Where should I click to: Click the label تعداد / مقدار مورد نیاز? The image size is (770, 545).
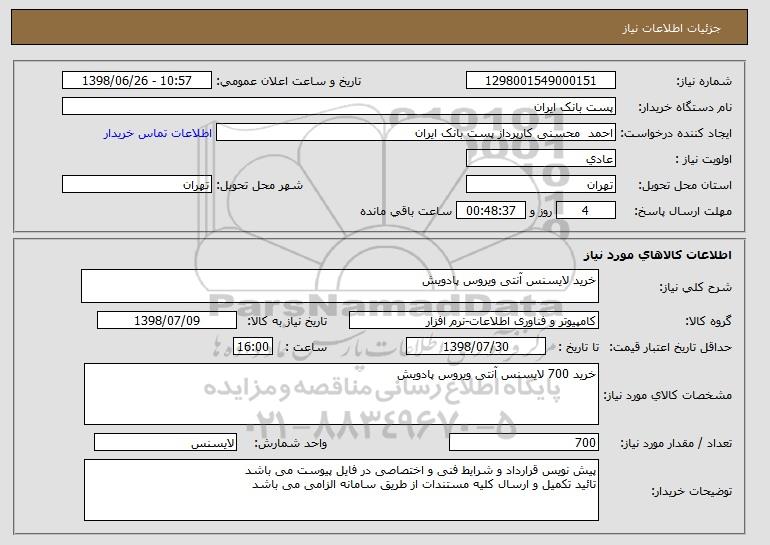click(x=676, y=443)
